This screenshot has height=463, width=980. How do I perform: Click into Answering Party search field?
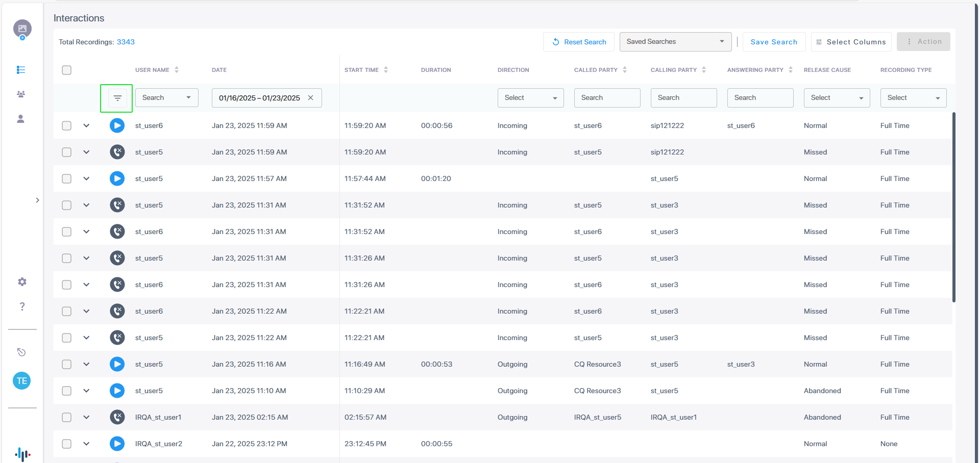tap(761, 98)
